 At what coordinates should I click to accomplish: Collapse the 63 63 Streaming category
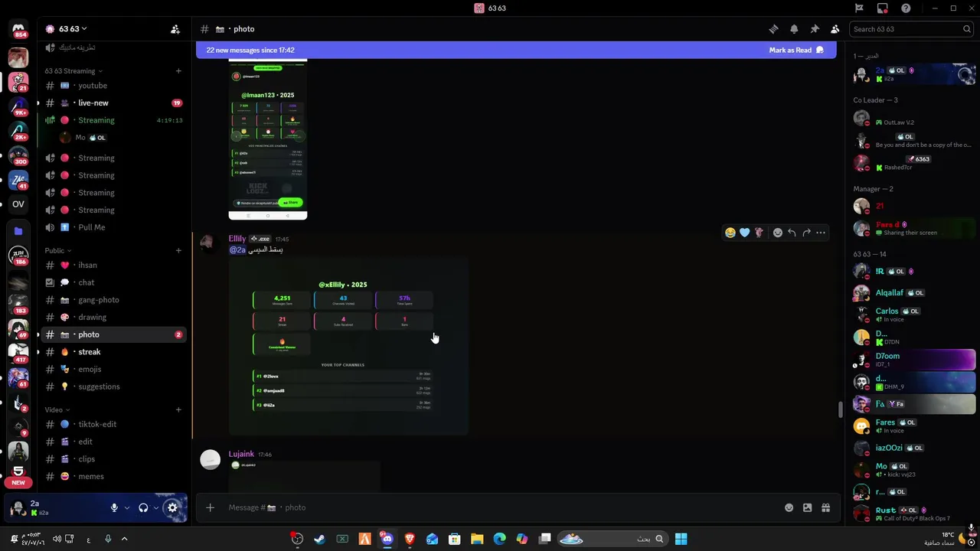coord(73,71)
